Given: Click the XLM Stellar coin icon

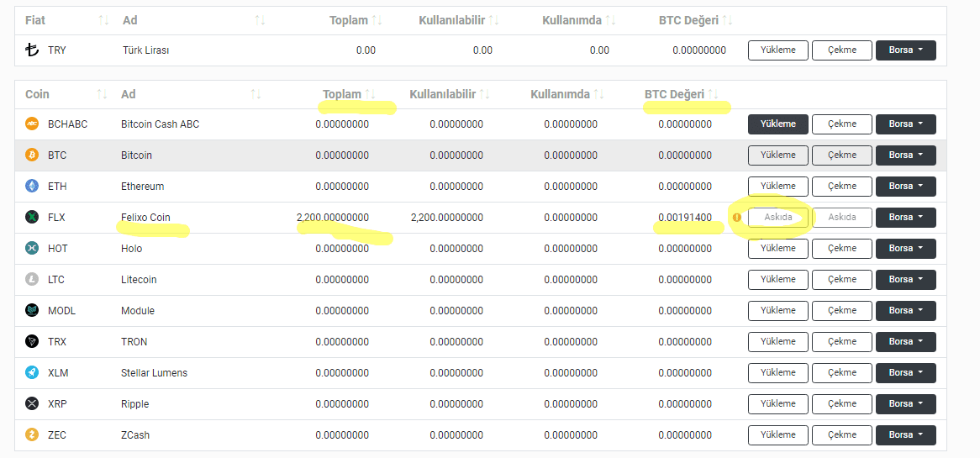Looking at the screenshot, I should click(32, 372).
